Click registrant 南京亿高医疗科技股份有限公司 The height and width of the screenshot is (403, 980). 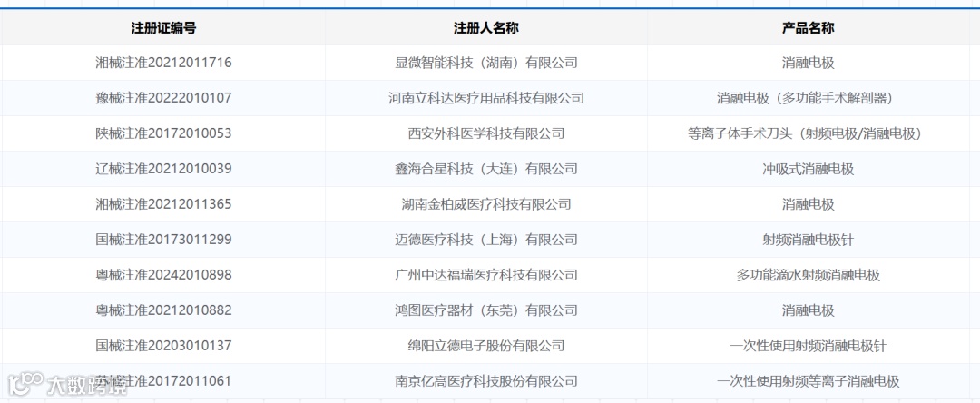[x=486, y=381]
